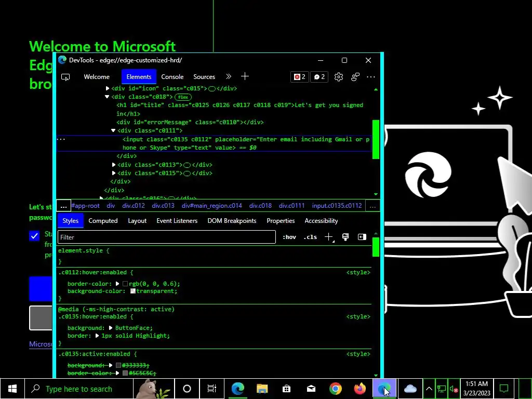
Task: Open DevTools settings gear
Action: (339, 77)
